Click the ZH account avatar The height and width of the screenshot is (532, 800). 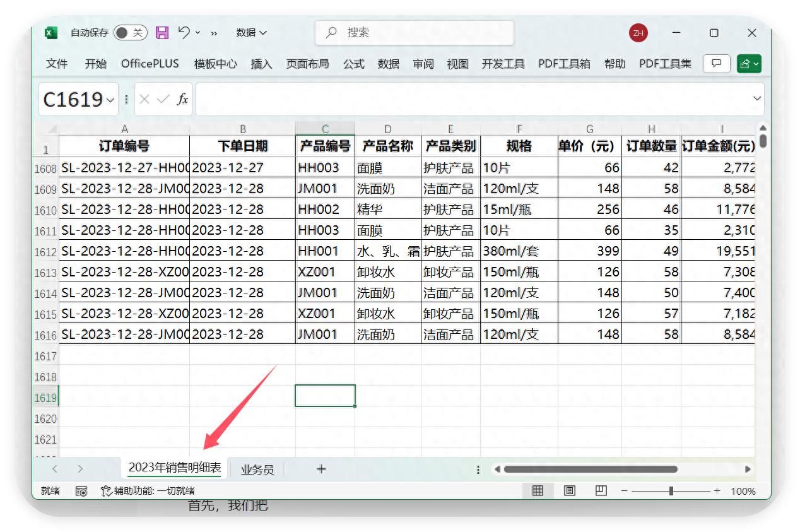pos(638,33)
